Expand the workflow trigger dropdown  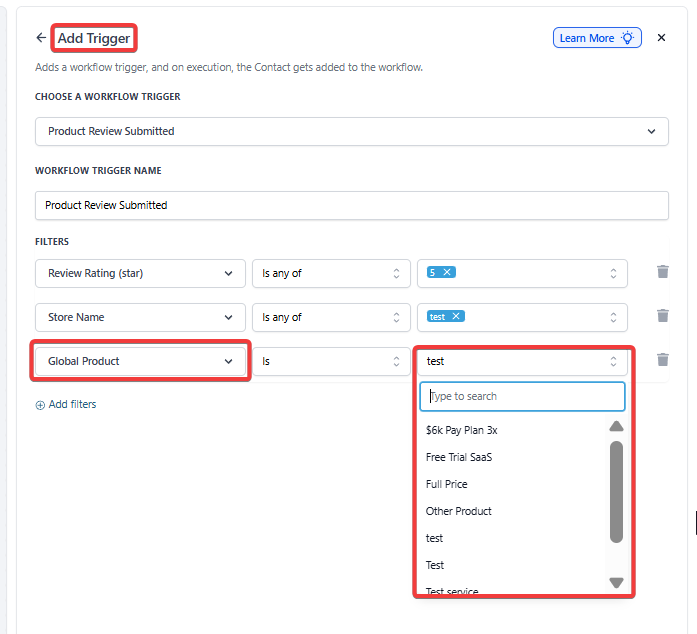(351, 131)
